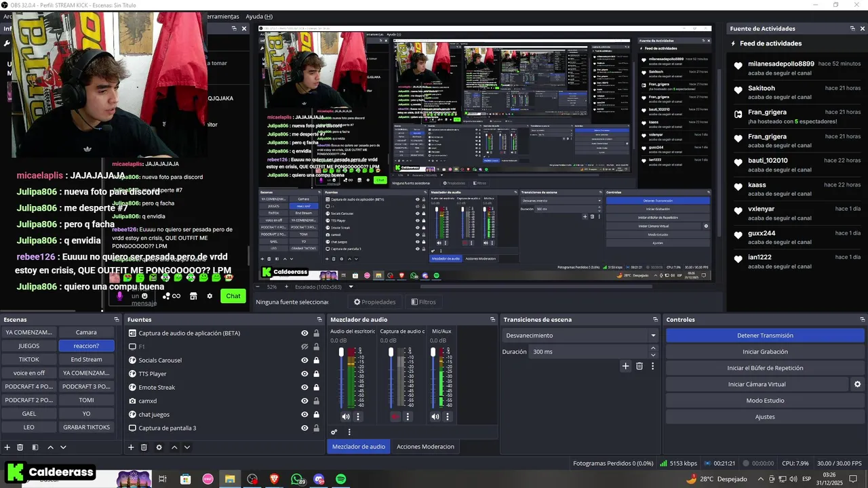868x488 pixels.
Task: Show the hidden F1 source
Action: pyautogui.click(x=305, y=346)
